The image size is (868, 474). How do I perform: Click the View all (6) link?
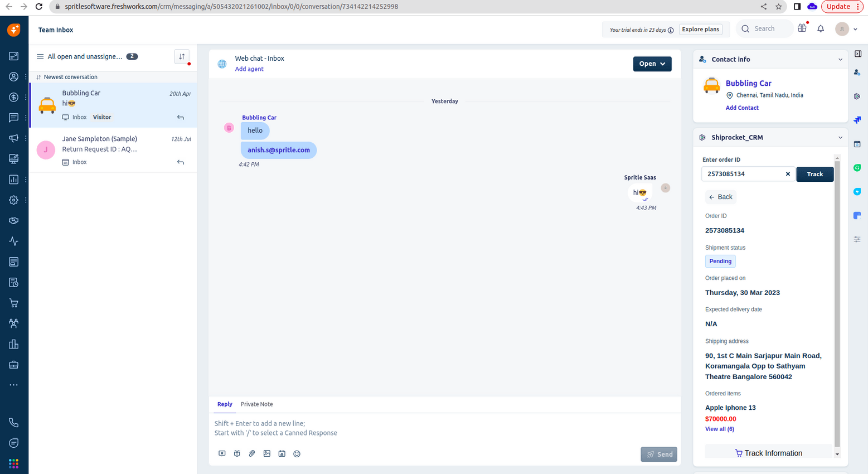pyautogui.click(x=720, y=429)
